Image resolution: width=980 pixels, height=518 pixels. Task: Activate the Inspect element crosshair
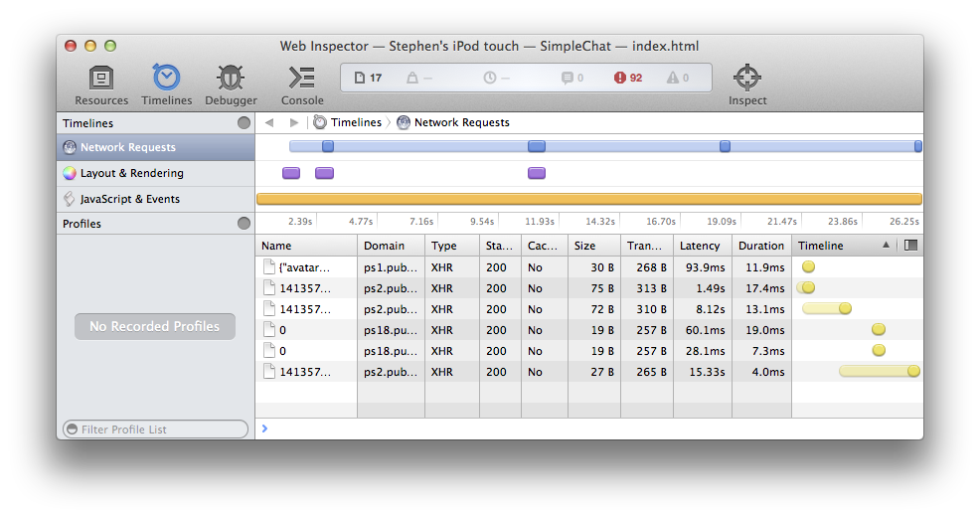click(747, 85)
